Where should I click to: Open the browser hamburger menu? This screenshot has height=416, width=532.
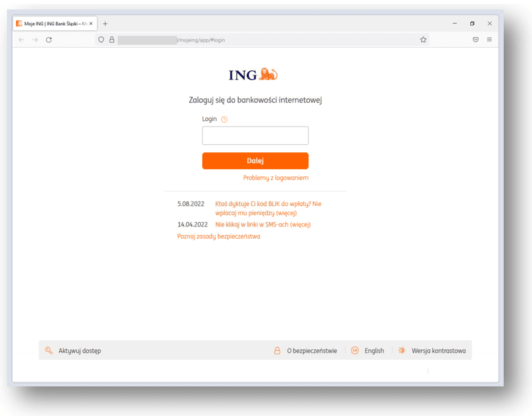tap(489, 40)
